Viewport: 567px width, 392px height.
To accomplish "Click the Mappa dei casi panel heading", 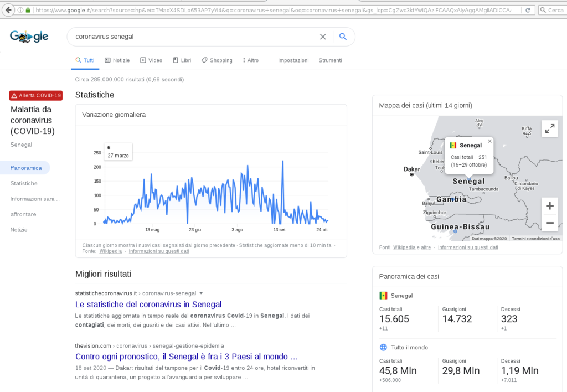I will click(x=426, y=106).
